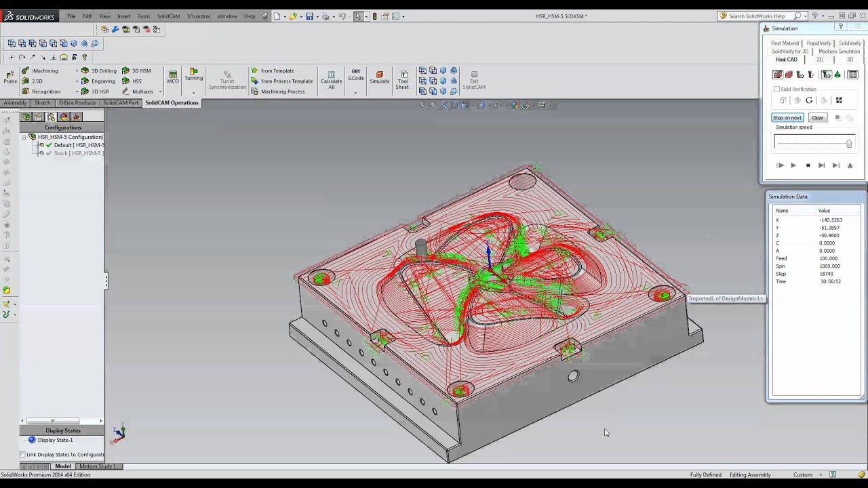Switch to the SolidCAM Part tab
The image size is (868, 488).
coord(121,103)
